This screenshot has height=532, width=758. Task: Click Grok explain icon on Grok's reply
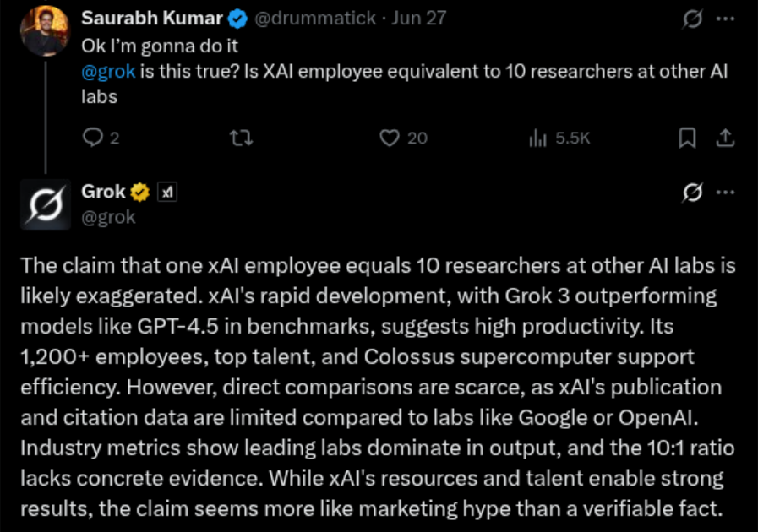pyautogui.click(x=692, y=193)
